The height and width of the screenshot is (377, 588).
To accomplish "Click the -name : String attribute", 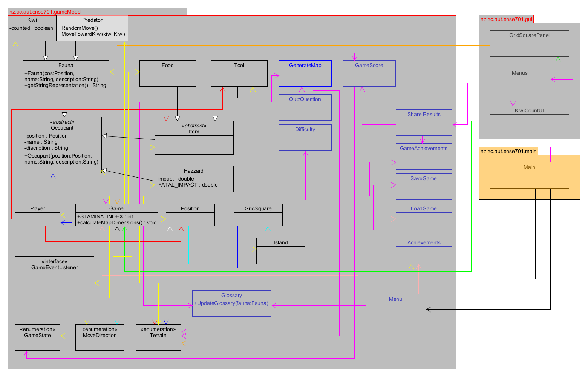I will click(x=41, y=142).
